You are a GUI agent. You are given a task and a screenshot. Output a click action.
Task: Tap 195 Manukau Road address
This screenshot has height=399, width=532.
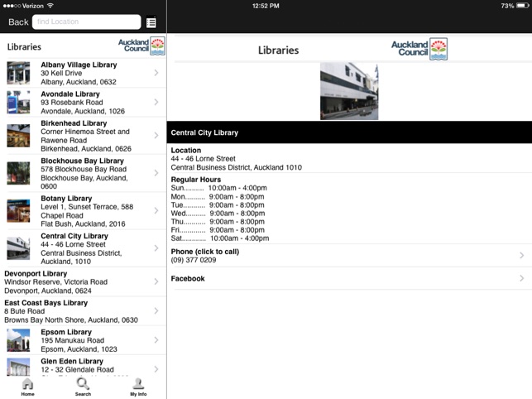tap(72, 340)
